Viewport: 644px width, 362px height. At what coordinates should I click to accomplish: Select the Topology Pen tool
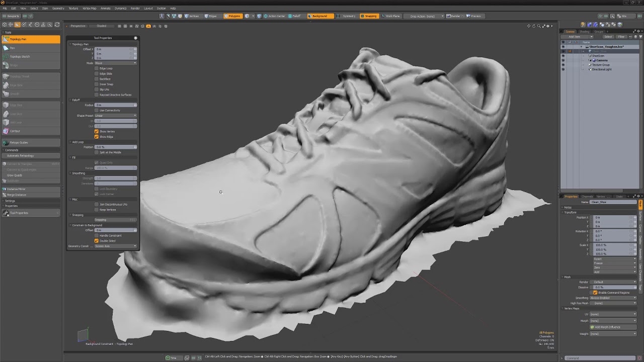(30, 39)
